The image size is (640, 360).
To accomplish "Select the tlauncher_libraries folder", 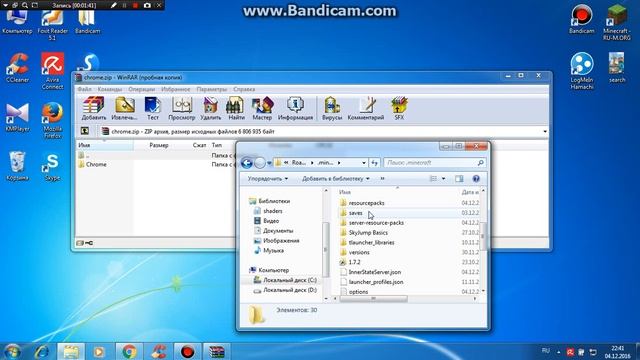I will coord(367,242).
